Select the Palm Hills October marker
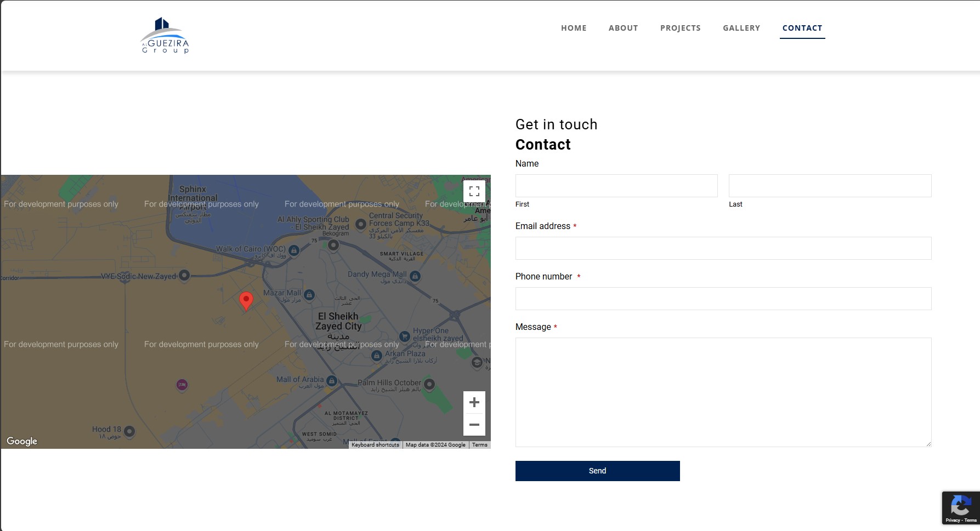Screen dimensions: 980x531 point(429,384)
